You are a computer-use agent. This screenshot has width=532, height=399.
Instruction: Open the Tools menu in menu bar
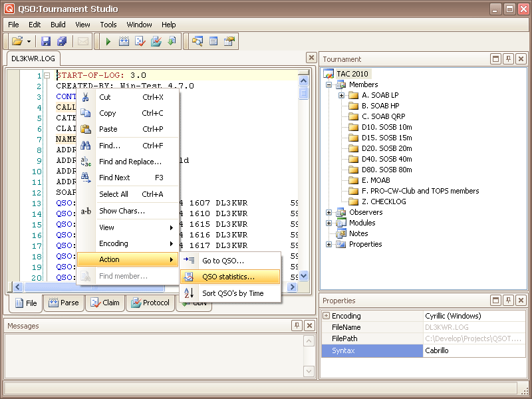coord(108,25)
